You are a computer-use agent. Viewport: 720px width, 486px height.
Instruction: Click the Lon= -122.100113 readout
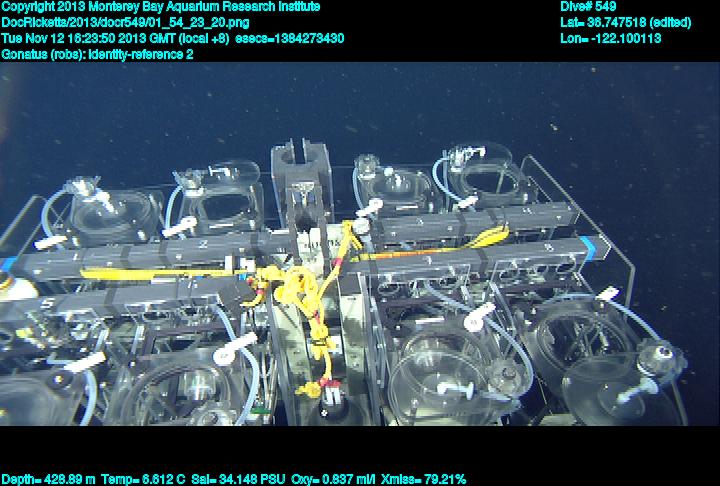tap(611, 38)
